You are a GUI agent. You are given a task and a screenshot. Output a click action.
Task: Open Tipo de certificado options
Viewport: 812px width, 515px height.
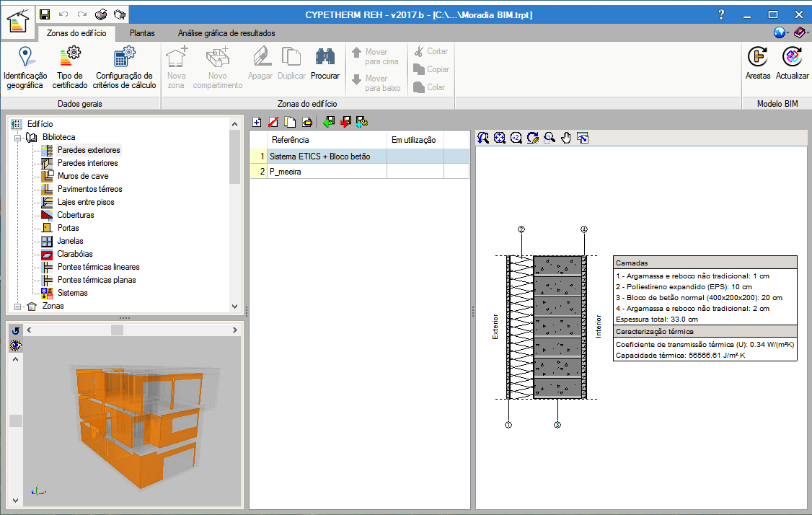(70, 68)
